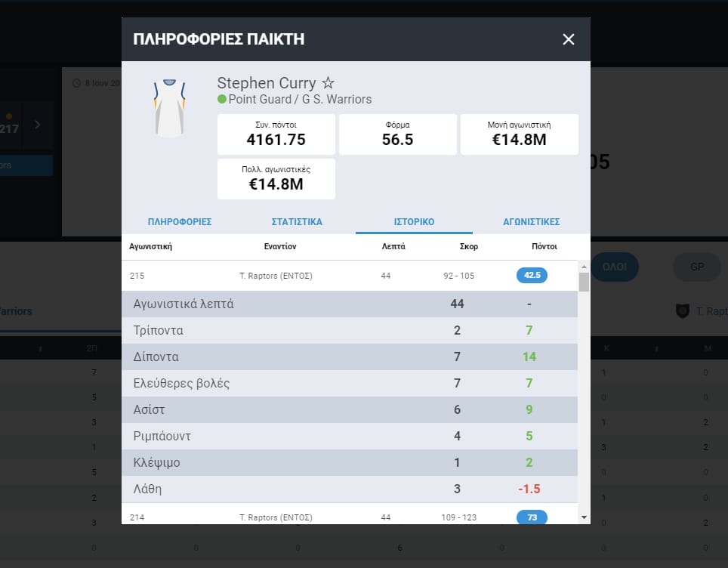The image size is (728, 568).
Task: Click the Εναντίον column header
Action: (280, 246)
